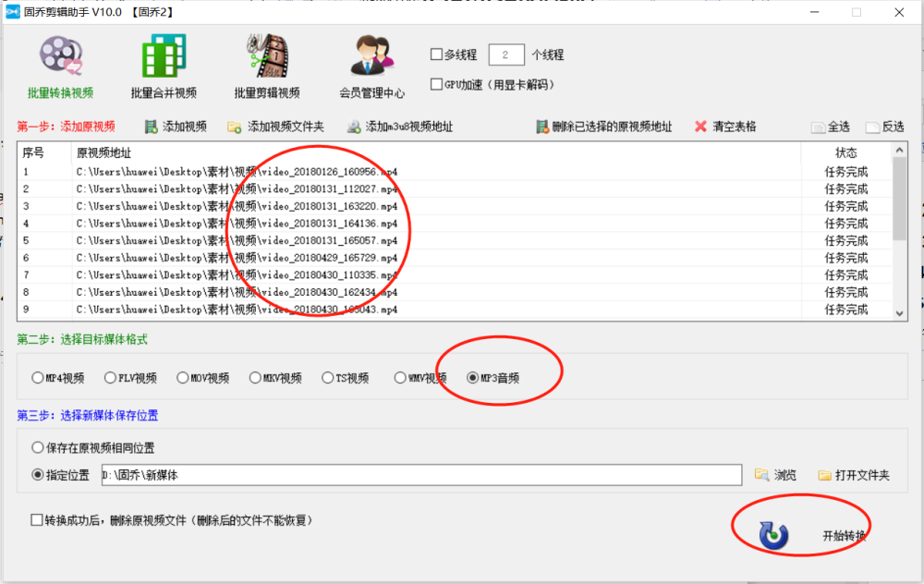Tick 转换成功后删除原视频文件 checkbox
The height and width of the screenshot is (584, 924).
click(x=37, y=519)
